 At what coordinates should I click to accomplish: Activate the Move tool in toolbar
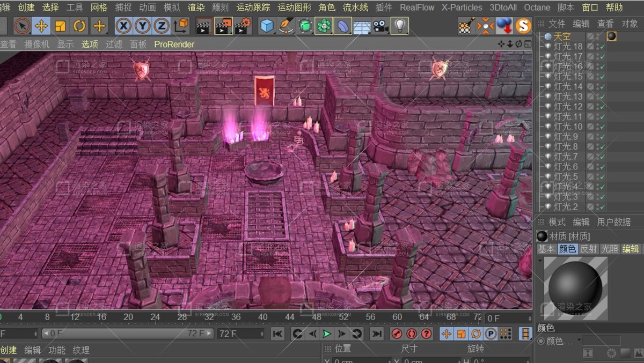(x=41, y=26)
